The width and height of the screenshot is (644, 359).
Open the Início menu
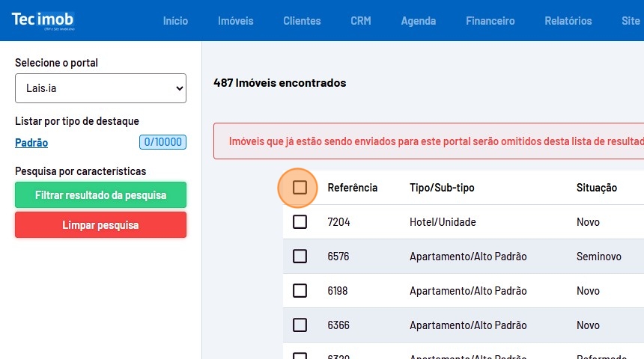[x=175, y=21]
